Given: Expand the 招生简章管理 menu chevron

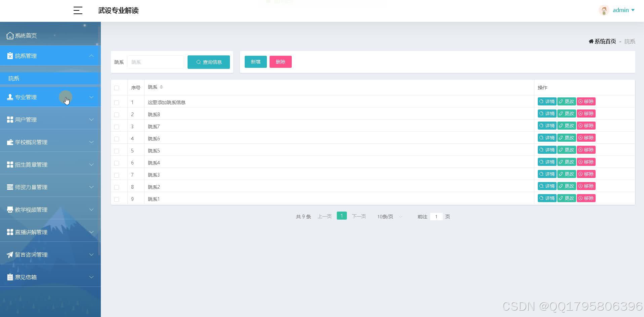Looking at the screenshot, I should point(91,165).
